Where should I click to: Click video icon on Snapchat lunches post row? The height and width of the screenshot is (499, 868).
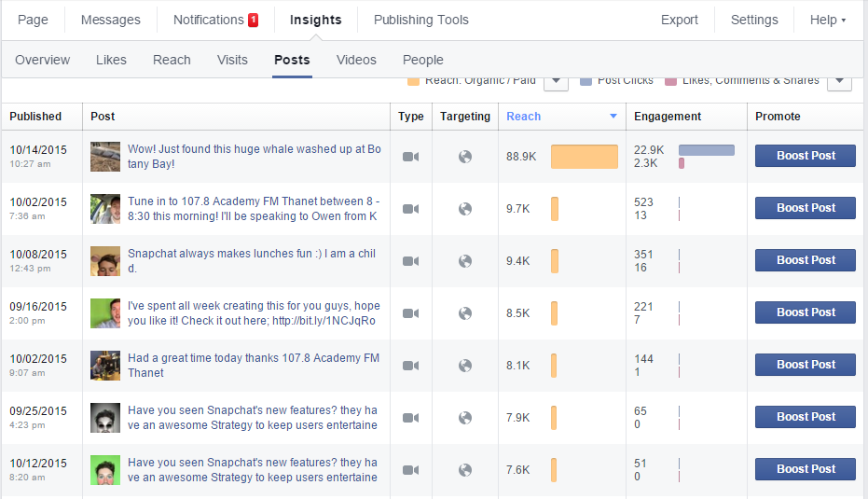(410, 261)
